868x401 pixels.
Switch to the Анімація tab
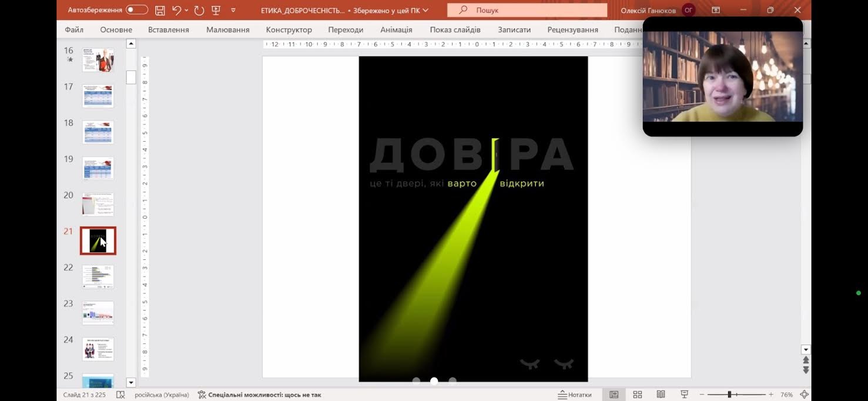click(x=396, y=29)
